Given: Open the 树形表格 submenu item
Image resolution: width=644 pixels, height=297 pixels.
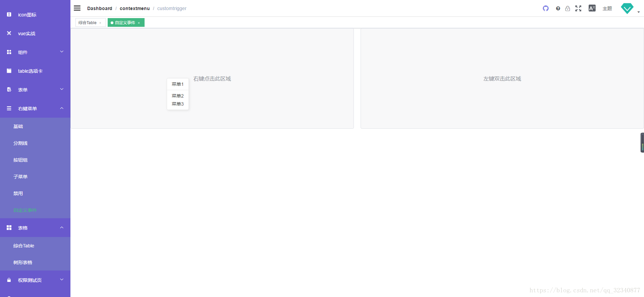Looking at the screenshot, I should coord(35,262).
